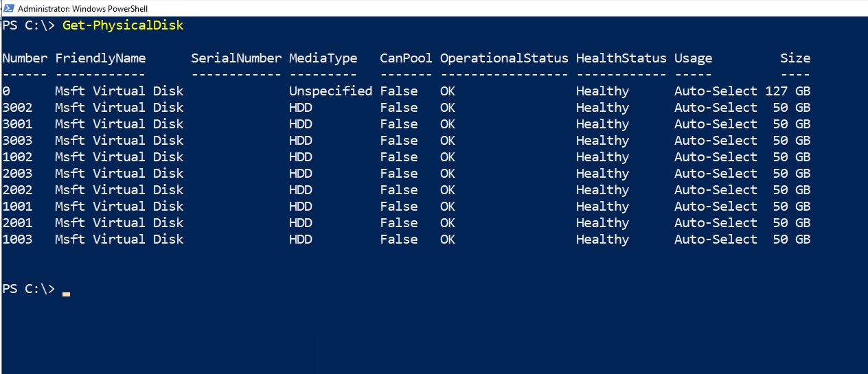This screenshot has height=374, width=868.
Task: Click the Get-PhysicalDisk command text
Action: [123, 25]
